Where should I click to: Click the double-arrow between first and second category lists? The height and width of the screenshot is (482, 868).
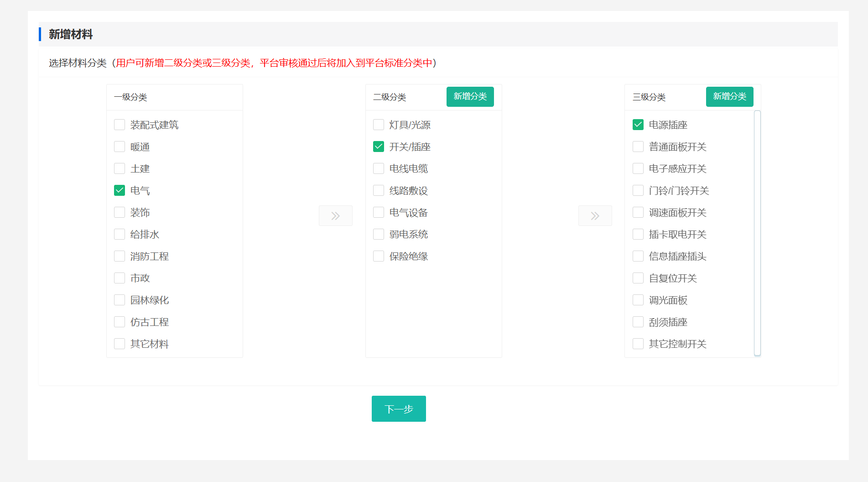[335, 216]
